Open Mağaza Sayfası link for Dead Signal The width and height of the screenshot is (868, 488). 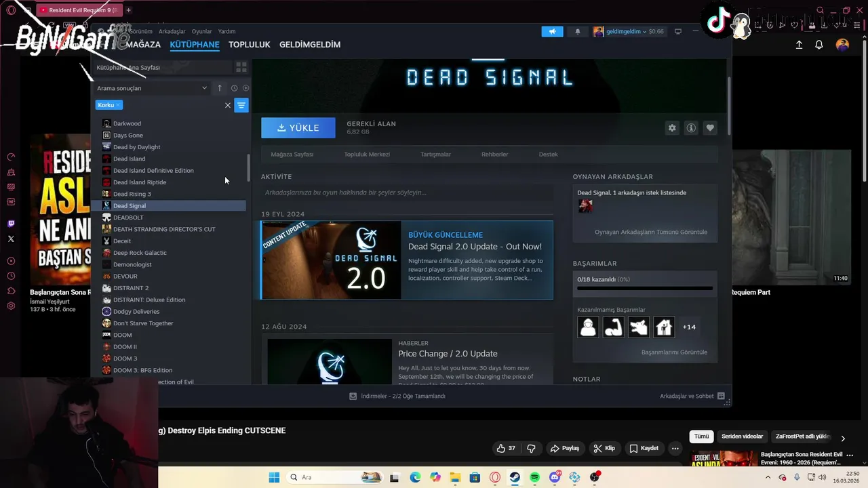pyautogui.click(x=292, y=154)
